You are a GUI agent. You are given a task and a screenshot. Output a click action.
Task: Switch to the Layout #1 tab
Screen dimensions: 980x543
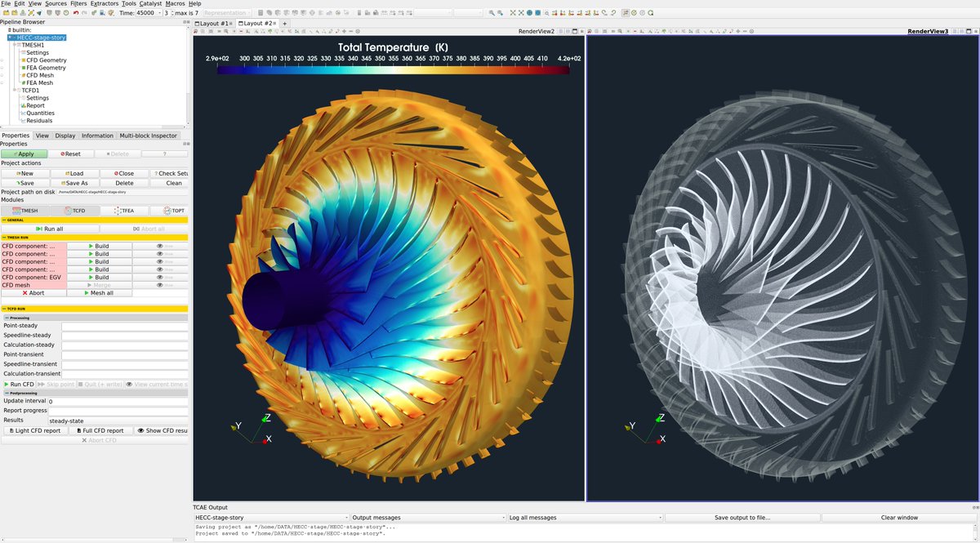point(215,24)
